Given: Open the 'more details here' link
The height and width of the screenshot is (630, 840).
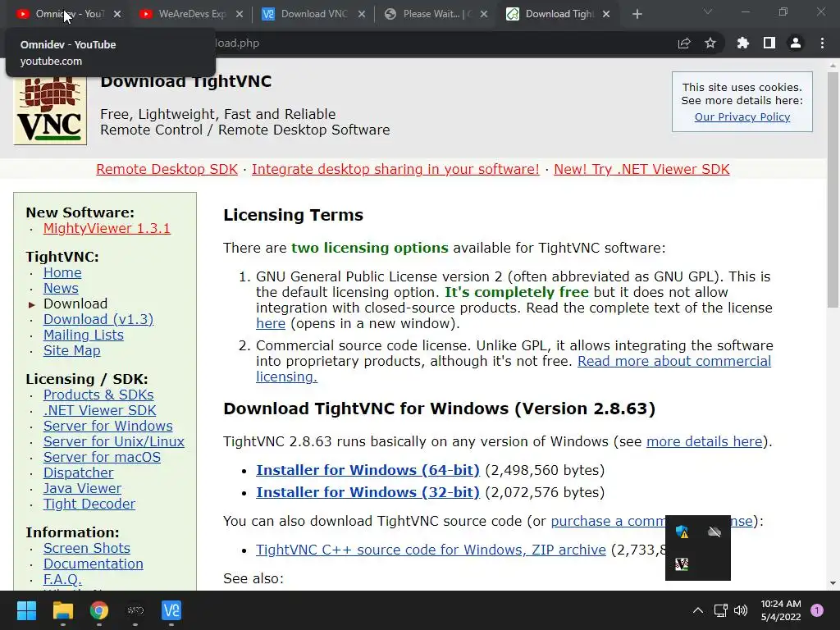Looking at the screenshot, I should pos(704,441).
